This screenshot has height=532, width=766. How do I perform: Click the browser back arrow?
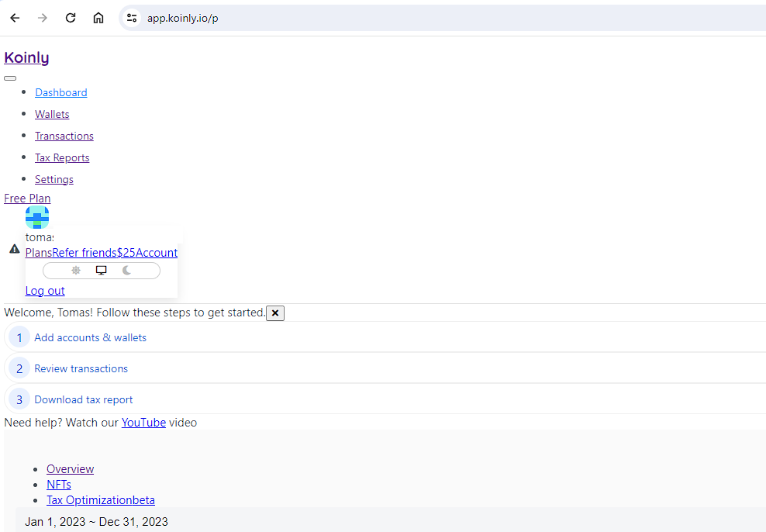15,18
